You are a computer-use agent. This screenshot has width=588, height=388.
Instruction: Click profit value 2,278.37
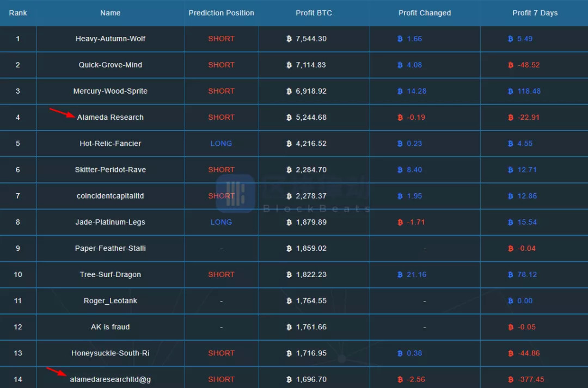311,196
